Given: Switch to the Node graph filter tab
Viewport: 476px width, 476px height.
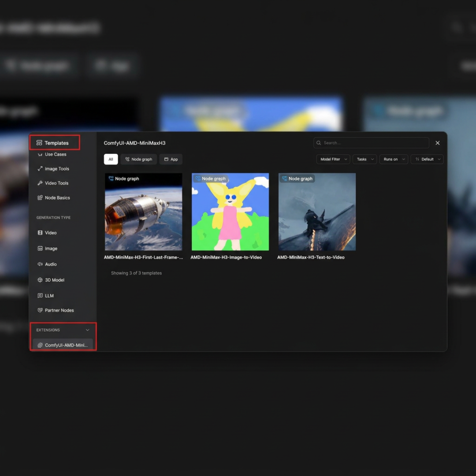Looking at the screenshot, I should pyautogui.click(x=139, y=159).
